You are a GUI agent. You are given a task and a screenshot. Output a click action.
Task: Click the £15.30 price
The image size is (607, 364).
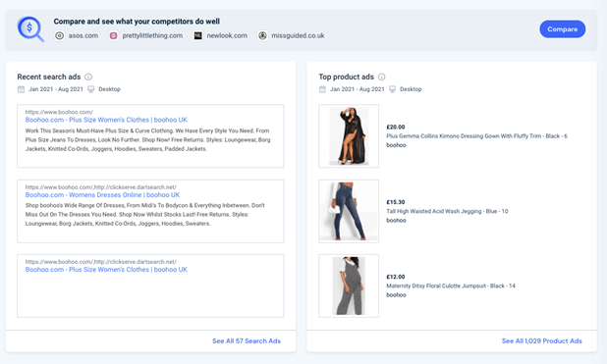pos(395,202)
